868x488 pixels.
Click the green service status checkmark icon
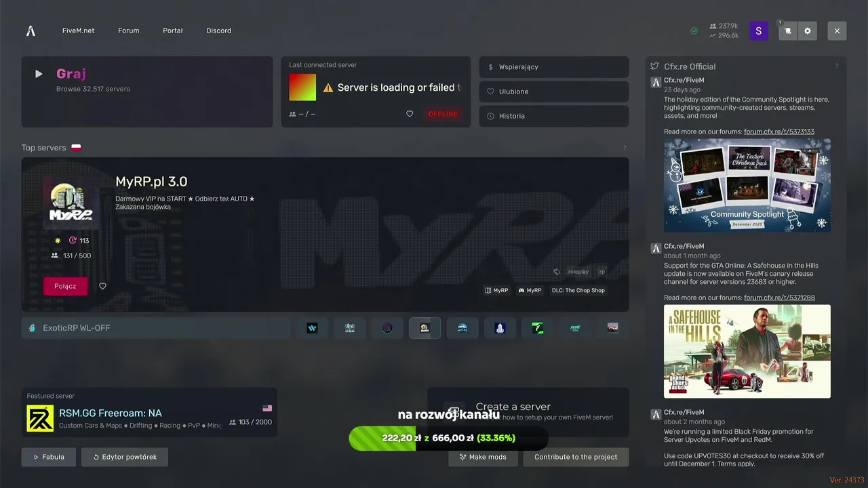click(694, 30)
